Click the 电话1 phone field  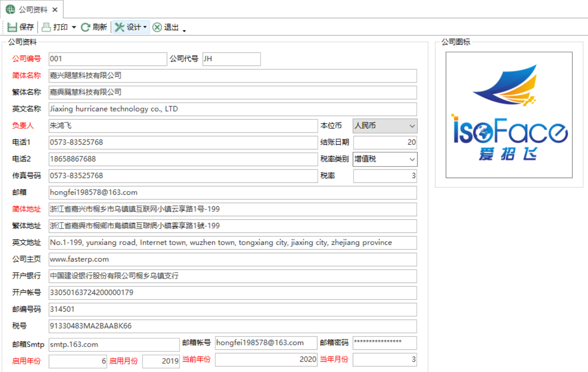(x=183, y=142)
